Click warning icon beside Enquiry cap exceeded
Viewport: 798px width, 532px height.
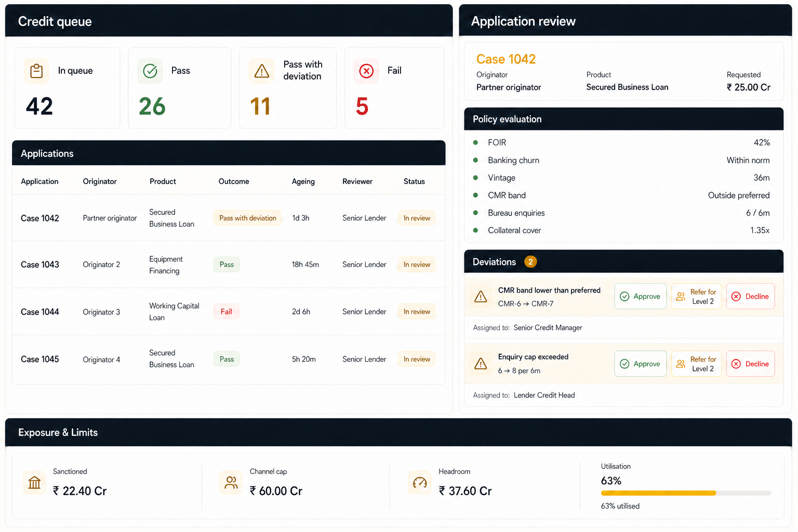[481, 364]
